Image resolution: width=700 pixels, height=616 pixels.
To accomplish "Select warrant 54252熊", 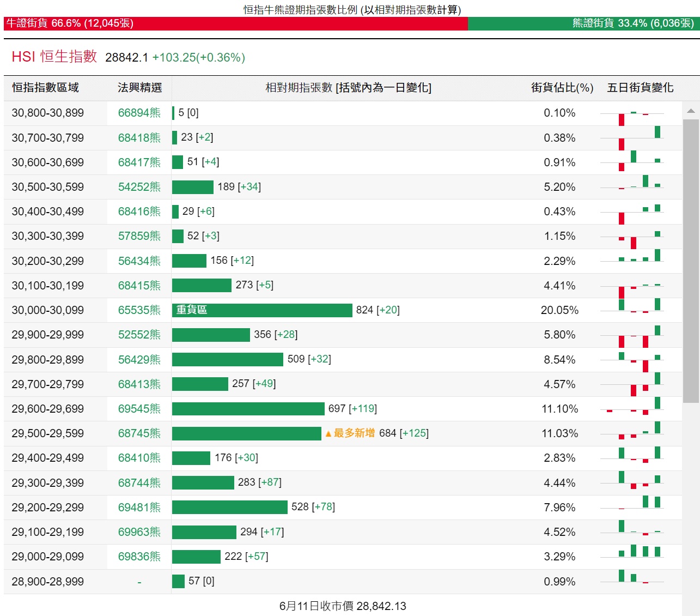I will (139, 187).
